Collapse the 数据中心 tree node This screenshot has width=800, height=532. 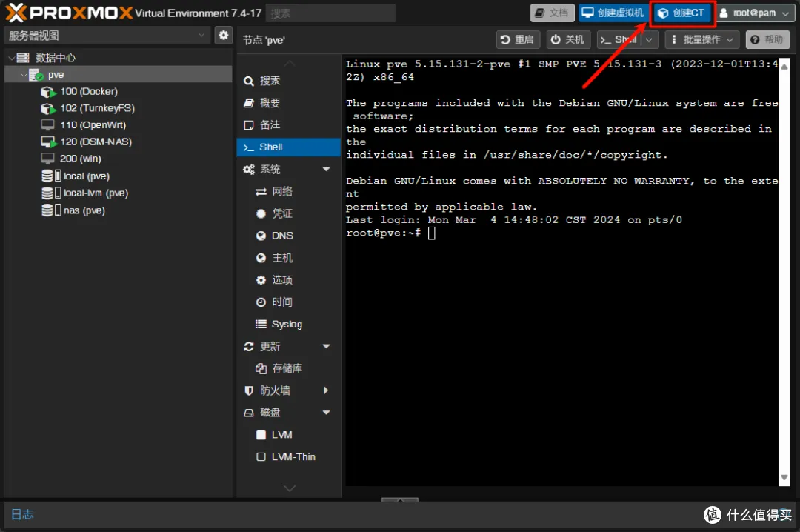coord(11,58)
